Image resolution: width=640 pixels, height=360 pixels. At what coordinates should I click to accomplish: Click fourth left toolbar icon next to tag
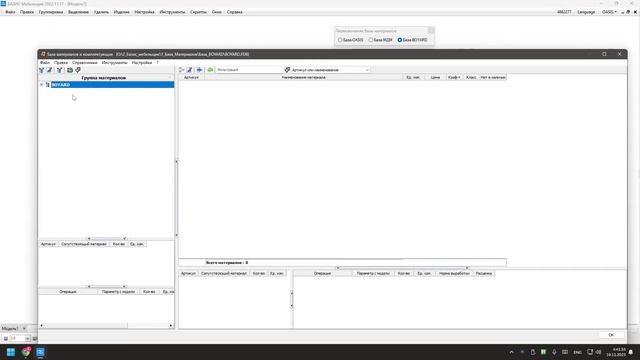[x=70, y=70]
